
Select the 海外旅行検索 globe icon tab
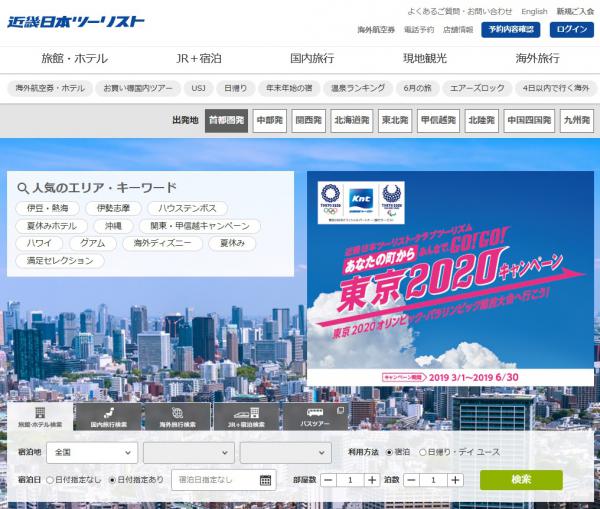pos(177,417)
